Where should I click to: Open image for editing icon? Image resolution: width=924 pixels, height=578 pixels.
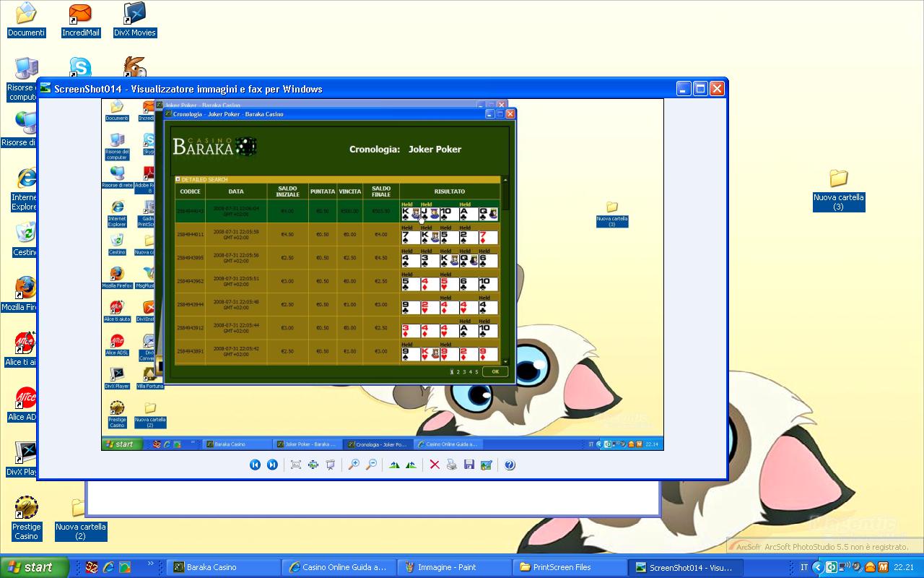point(487,465)
